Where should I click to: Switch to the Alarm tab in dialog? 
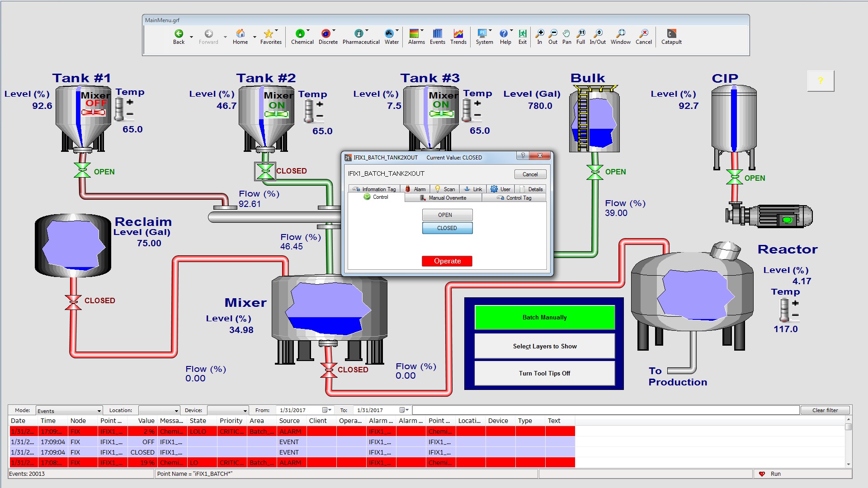[x=415, y=189]
